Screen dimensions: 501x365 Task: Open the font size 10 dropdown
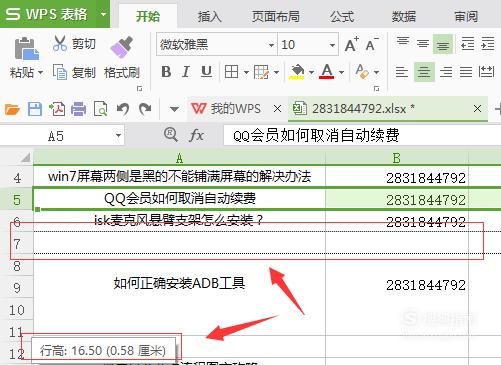(x=332, y=45)
